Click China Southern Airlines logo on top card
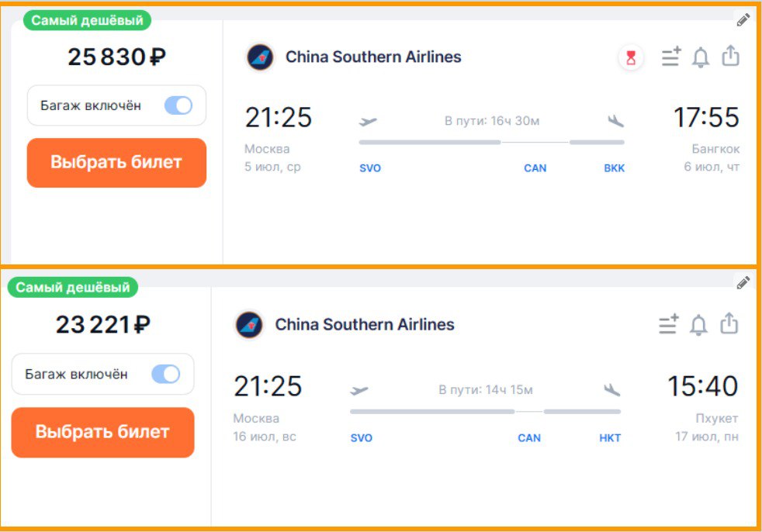 pos(260,57)
